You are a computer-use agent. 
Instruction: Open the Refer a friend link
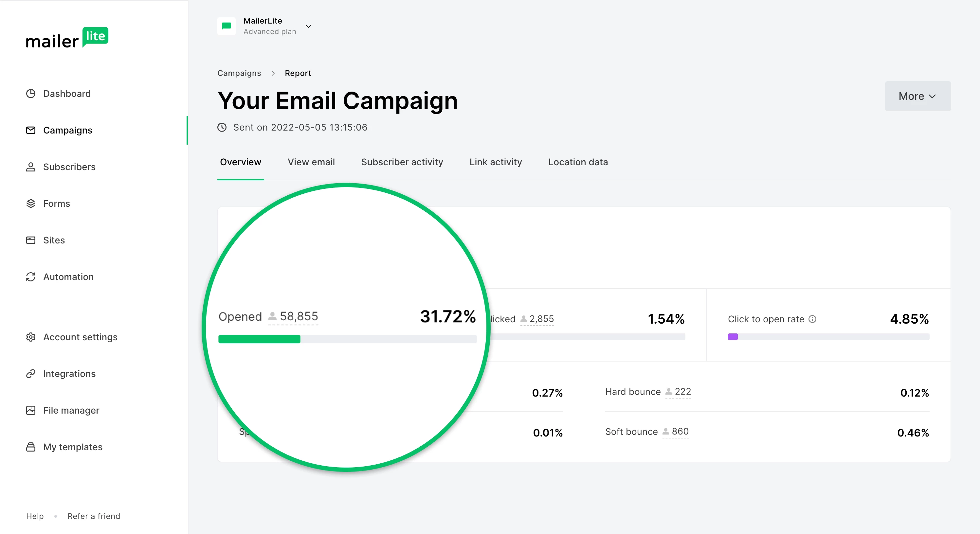pos(94,516)
